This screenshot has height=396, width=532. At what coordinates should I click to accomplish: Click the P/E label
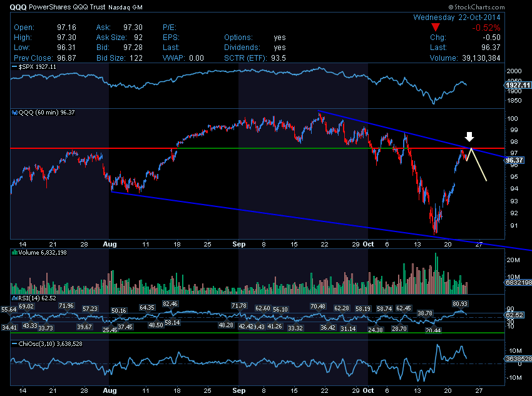[x=170, y=28]
